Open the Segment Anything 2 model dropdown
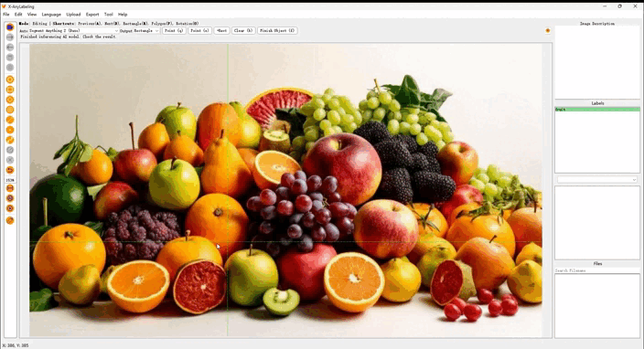This screenshot has height=349, width=644. [x=69, y=31]
